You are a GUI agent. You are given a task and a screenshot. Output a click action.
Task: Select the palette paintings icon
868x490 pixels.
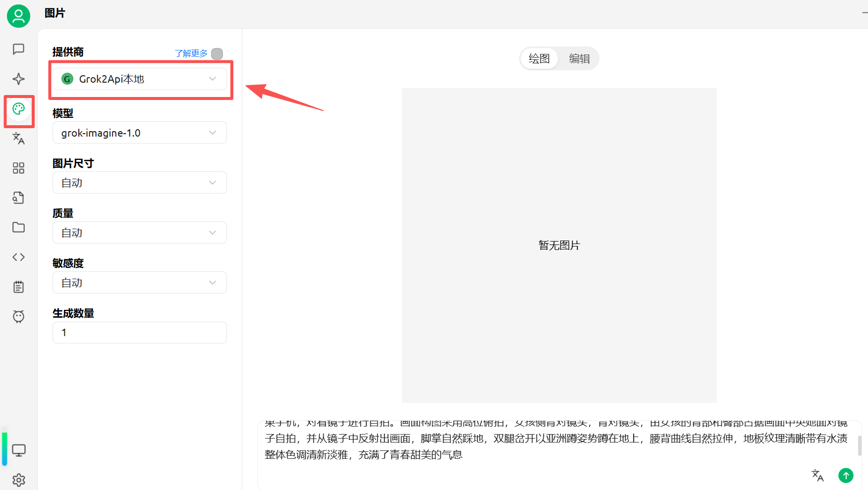point(19,109)
